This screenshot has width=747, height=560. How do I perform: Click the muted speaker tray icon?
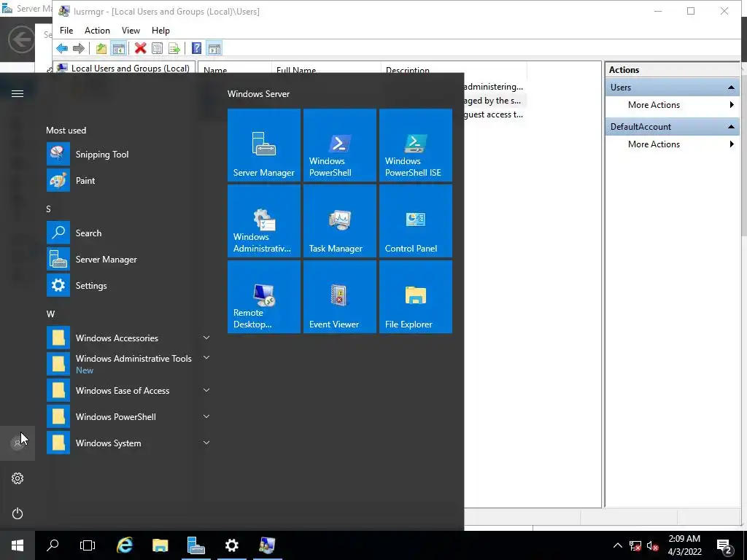[x=653, y=545]
